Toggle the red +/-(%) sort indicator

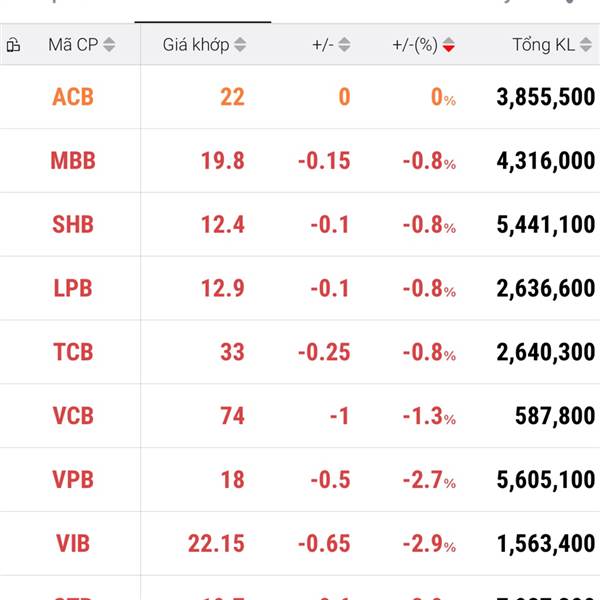point(449,45)
